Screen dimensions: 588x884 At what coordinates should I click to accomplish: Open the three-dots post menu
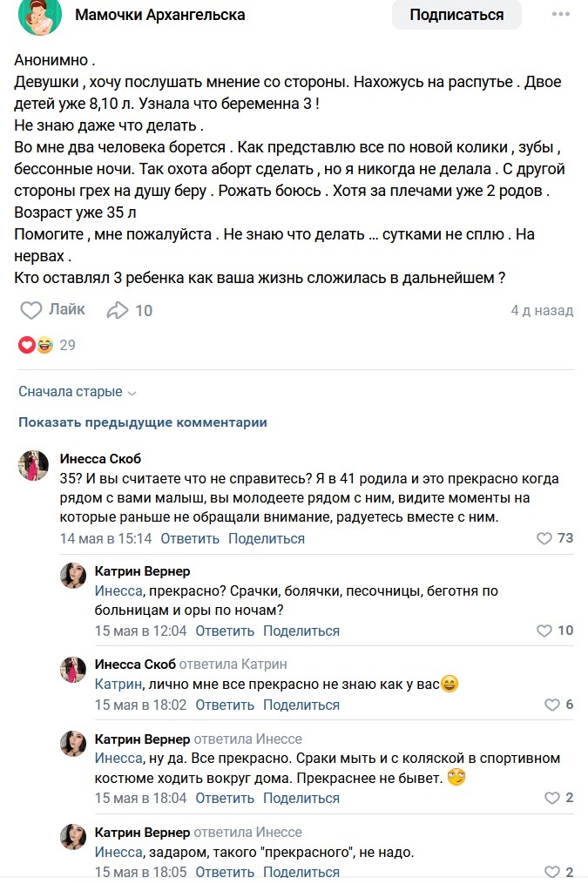(562, 15)
